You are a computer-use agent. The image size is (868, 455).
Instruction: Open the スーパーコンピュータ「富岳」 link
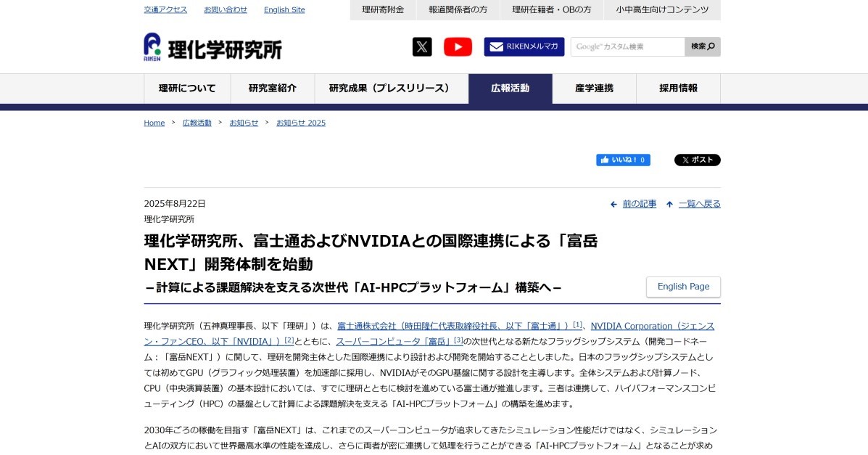coord(394,341)
